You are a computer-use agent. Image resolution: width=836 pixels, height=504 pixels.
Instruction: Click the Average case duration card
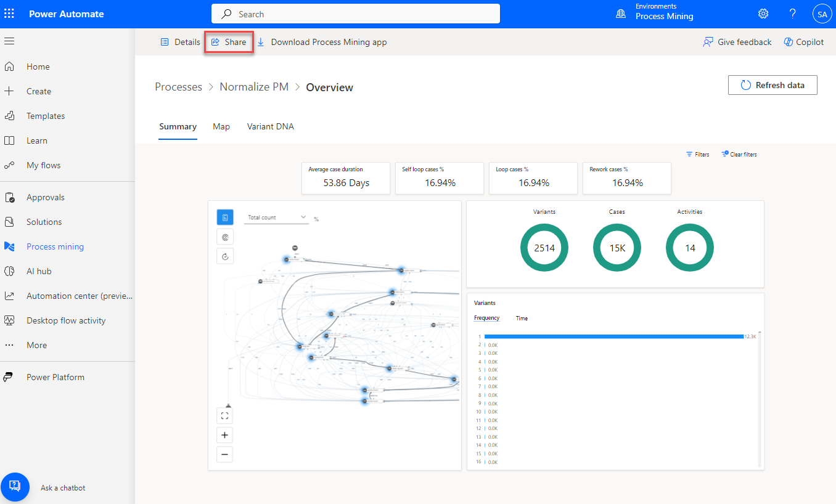pyautogui.click(x=346, y=178)
